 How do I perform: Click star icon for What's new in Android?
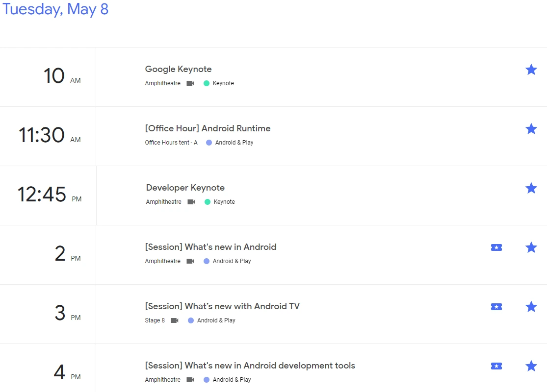[531, 247]
